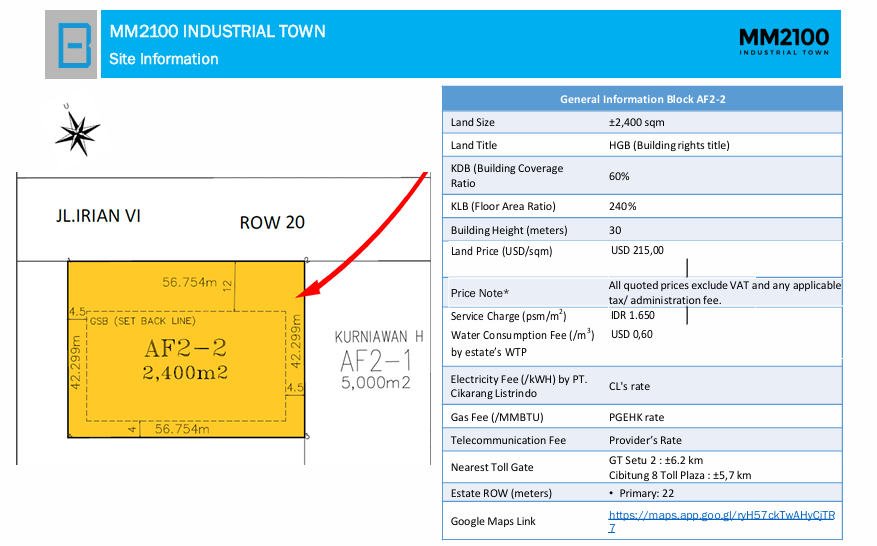This screenshot has height=546, width=877.
Task: Click the KLB value '240%'
Action: 623,206
